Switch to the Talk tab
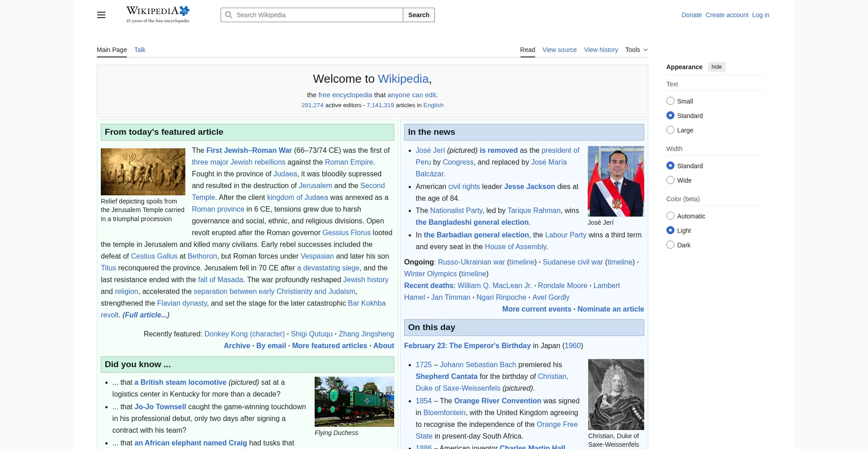Viewport: 868px width, 449px height. coord(140,50)
